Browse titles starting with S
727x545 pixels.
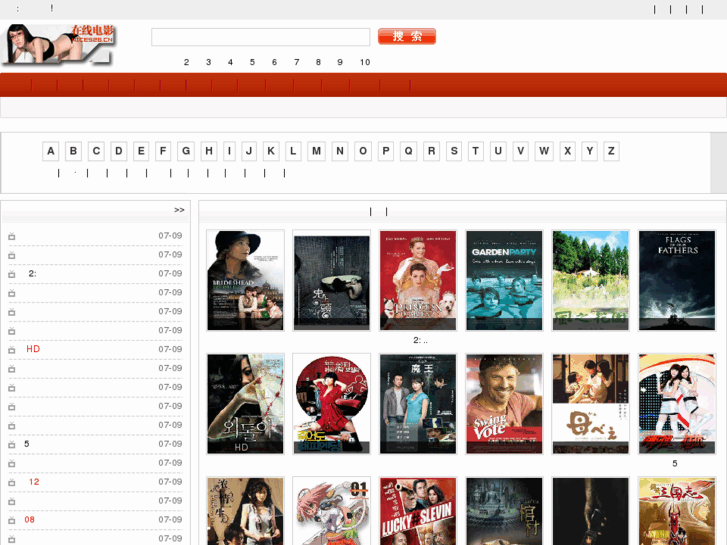point(454,151)
